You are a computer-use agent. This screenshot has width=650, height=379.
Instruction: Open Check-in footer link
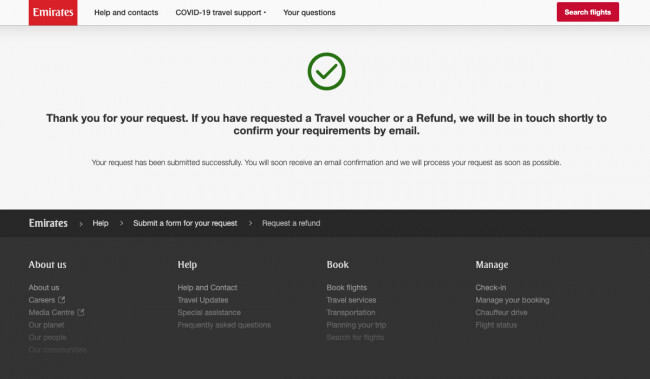coord(491,287)
